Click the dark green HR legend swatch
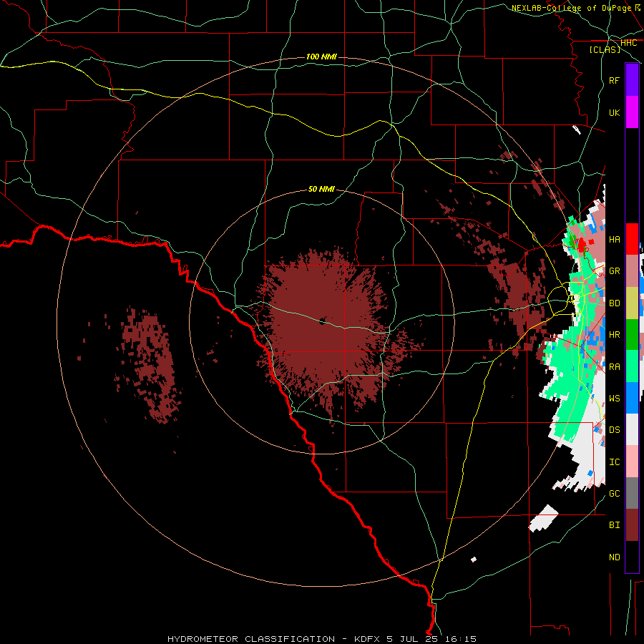Screen dimensions: 644x644 point(632,334)
